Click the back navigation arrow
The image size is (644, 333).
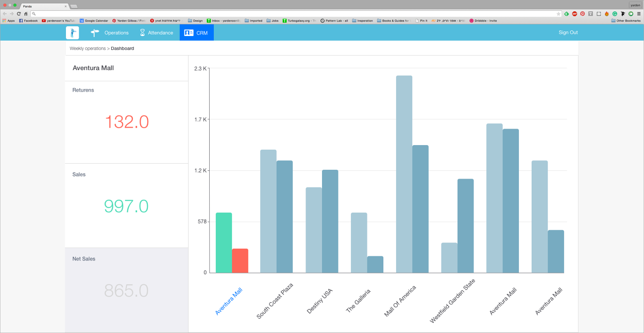click(x=5, y=13)
